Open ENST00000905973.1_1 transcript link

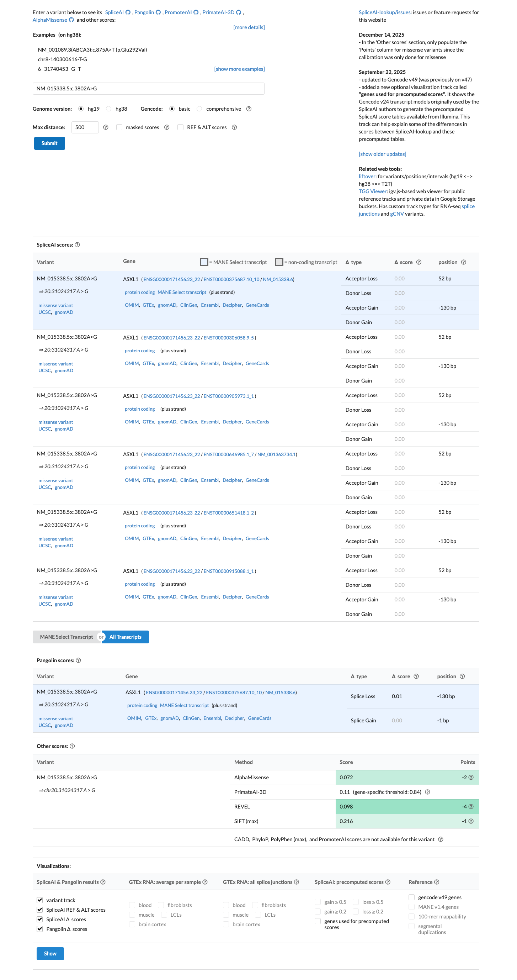tap(229, 396)
